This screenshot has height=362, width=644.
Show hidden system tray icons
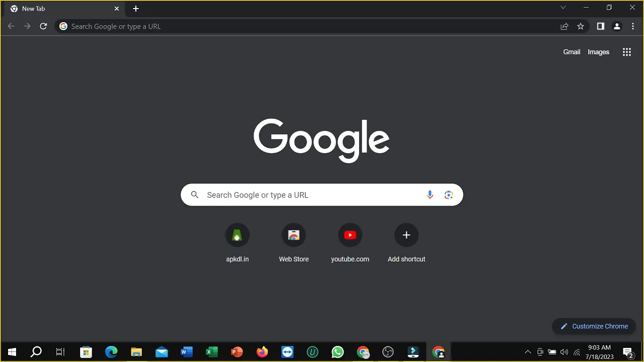528,352
